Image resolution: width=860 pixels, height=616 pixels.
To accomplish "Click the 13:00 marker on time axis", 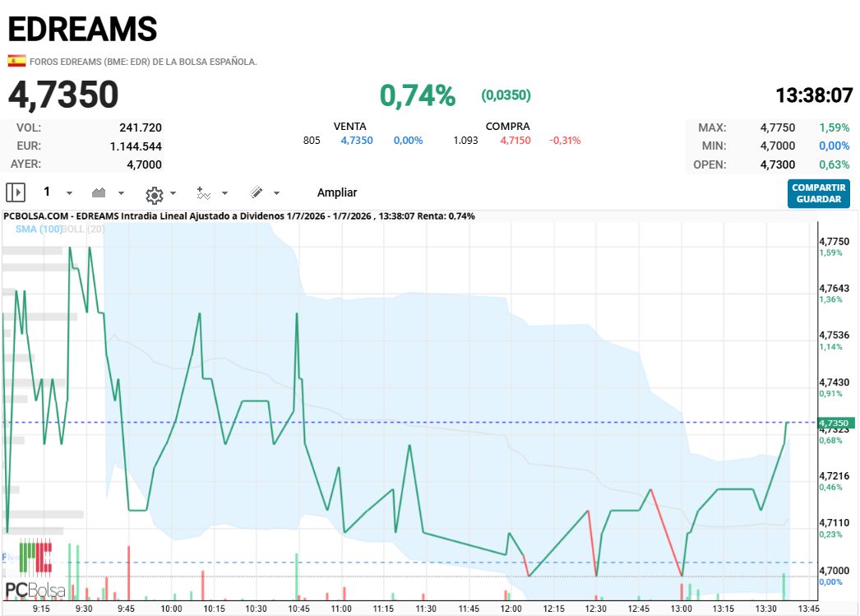I will coord(682,609).
